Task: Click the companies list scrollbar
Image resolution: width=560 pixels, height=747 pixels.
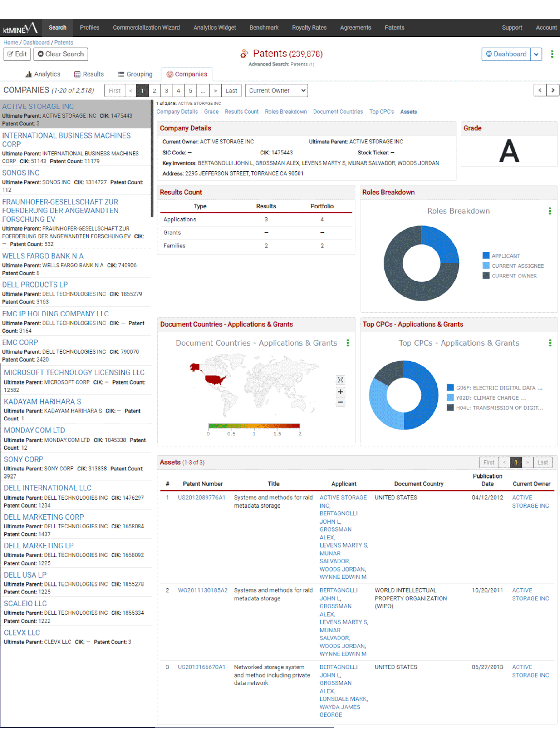Action: pos(152,159)
